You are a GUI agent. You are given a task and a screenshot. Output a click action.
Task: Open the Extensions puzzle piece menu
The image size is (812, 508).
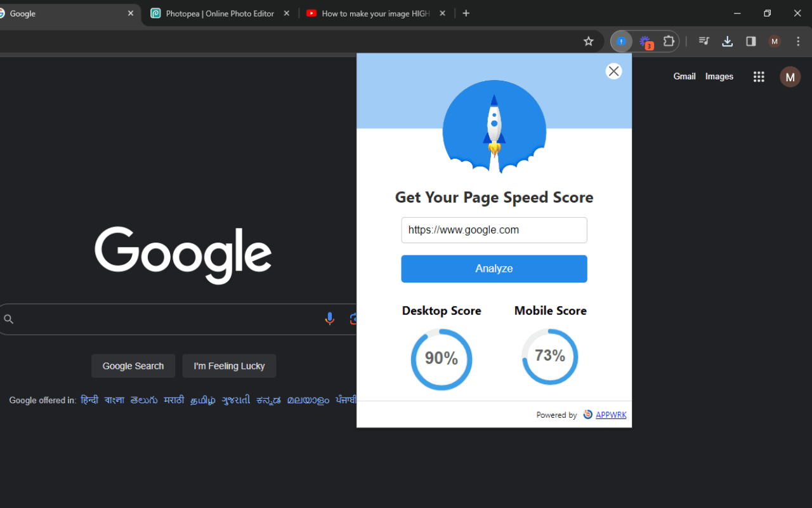click(x=669, y=41)
